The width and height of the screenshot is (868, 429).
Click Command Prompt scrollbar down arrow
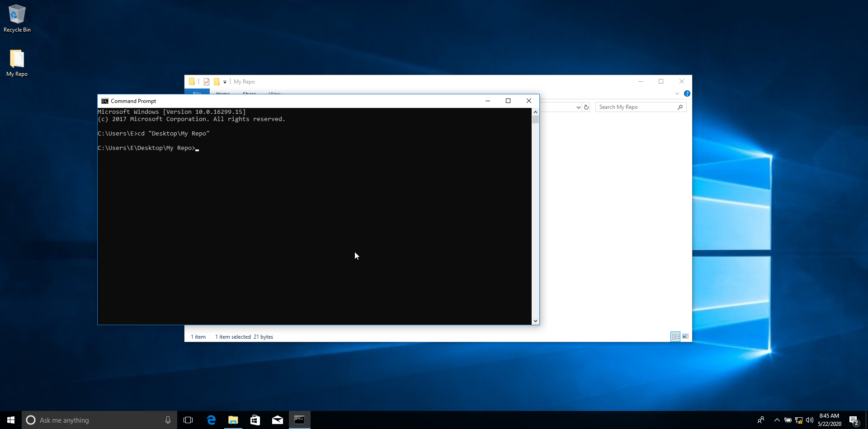535,321
